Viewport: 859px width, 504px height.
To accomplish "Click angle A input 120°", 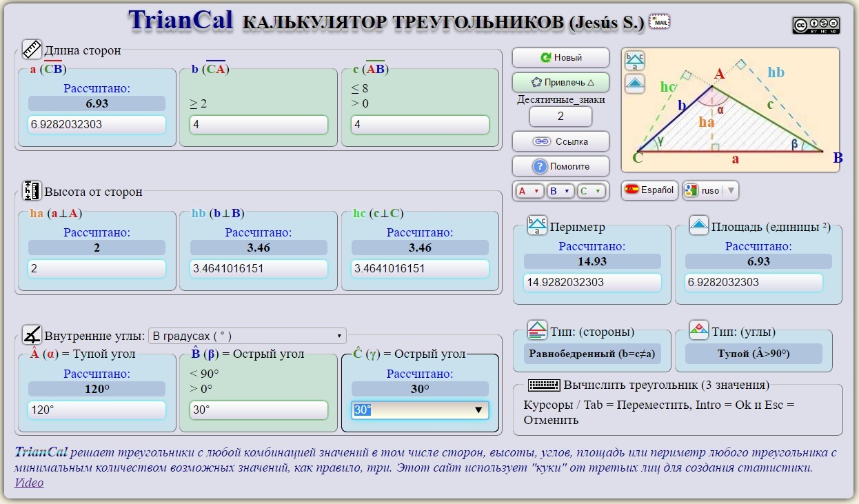I will [97, 410].
